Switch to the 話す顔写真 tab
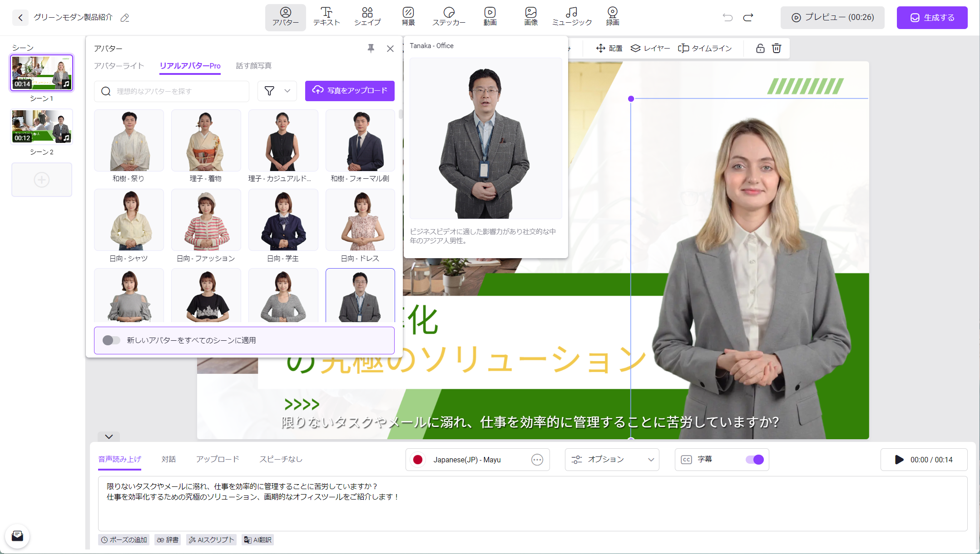 [x=253, y=66]
